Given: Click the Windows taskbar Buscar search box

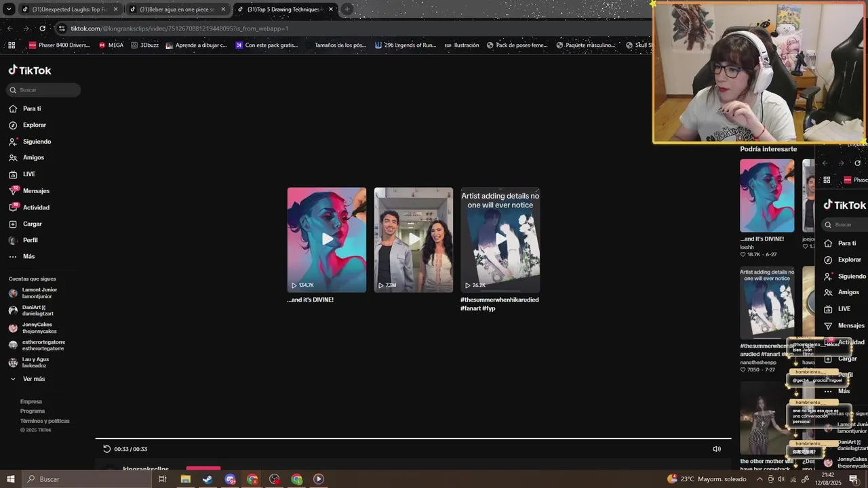Looking at the screenshot, I should pos(87,479).
